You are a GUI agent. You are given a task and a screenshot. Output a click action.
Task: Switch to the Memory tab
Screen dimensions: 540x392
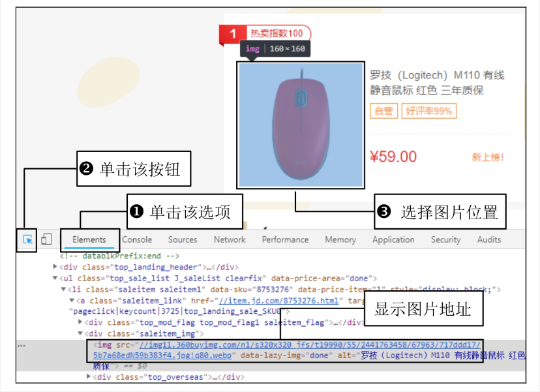[340, 240]
